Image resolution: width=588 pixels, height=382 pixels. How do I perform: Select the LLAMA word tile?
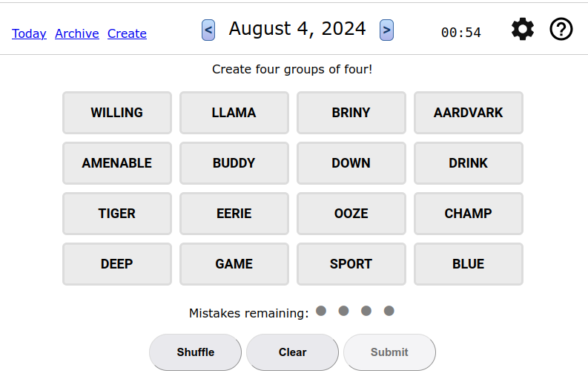click(x=234, y=113)
